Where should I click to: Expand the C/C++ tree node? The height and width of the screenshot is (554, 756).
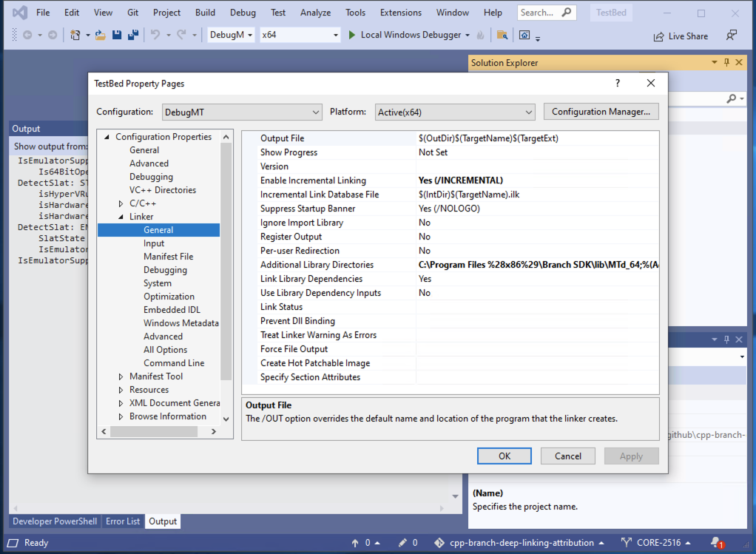click(121, 203)
